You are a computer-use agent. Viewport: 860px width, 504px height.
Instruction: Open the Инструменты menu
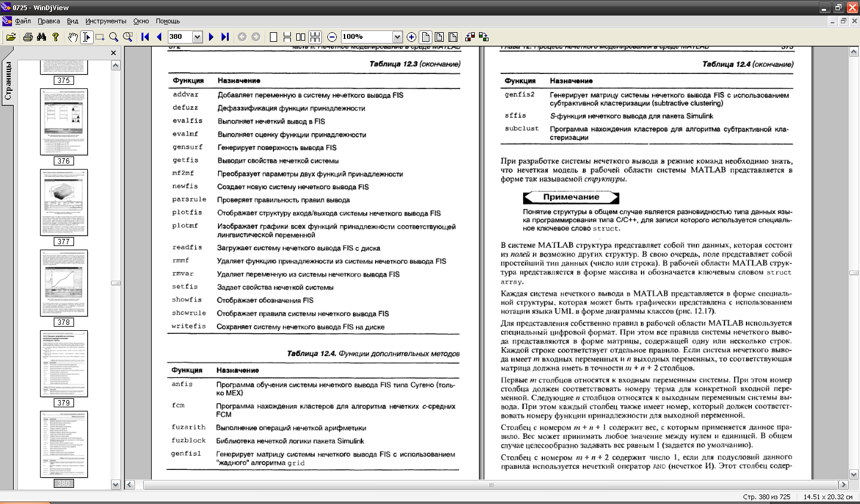coord(106,21)
